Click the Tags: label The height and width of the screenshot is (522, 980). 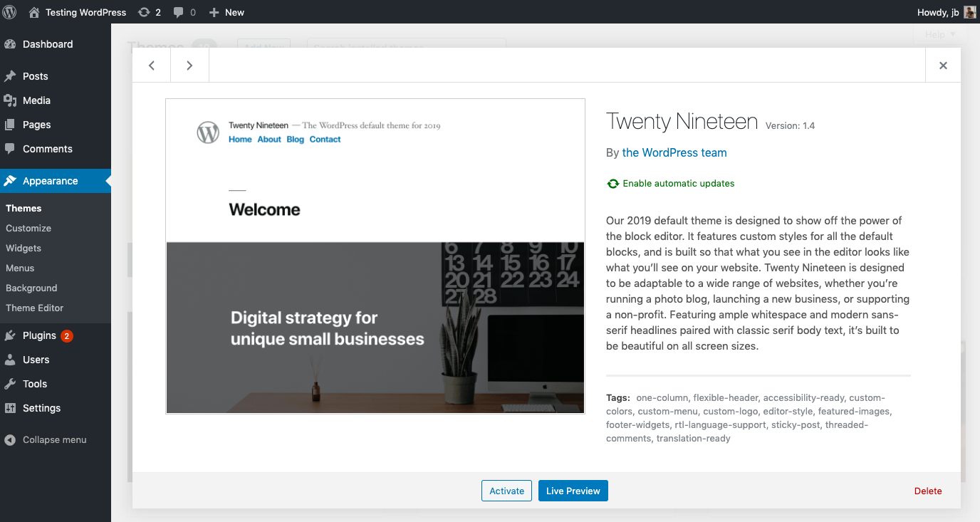pos(618,398)
